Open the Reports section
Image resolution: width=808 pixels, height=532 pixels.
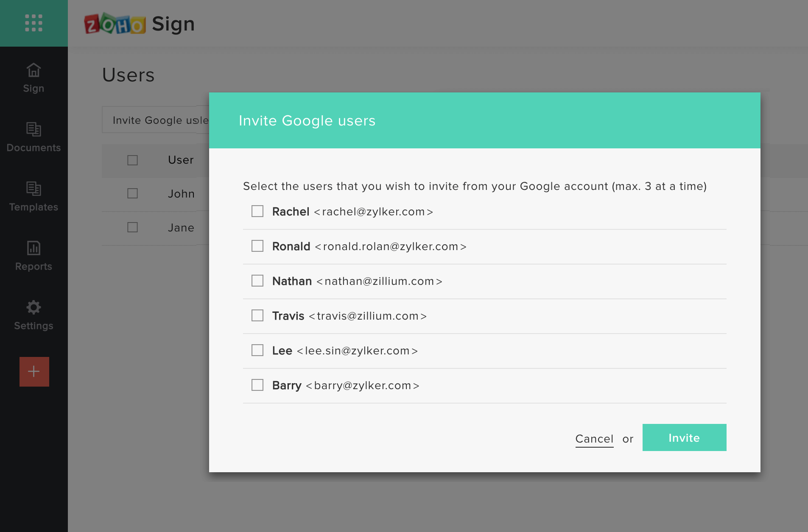pyautogui.click(x=34, y=256)
